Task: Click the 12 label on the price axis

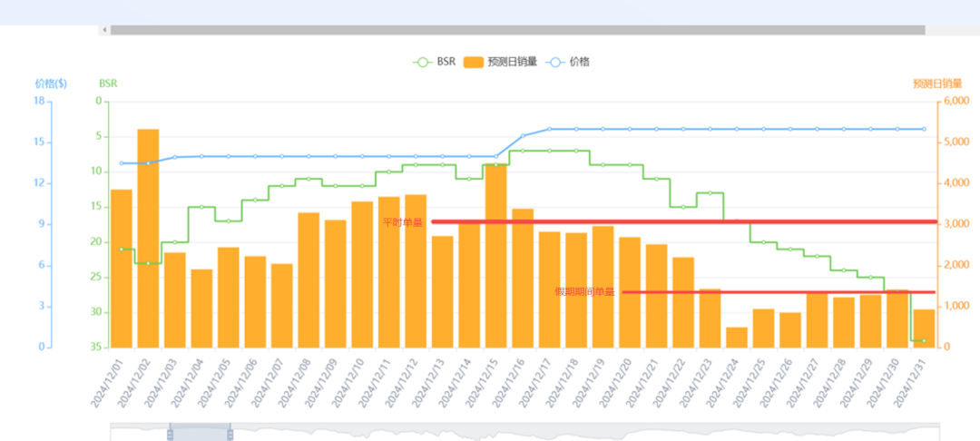Action: pyautogui.click(x=40, y=183)
